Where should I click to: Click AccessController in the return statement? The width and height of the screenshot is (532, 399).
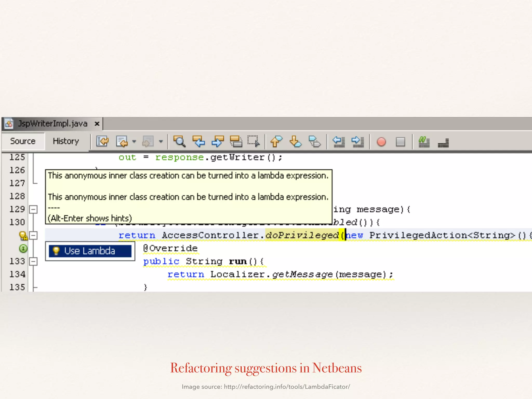(210, 235)
